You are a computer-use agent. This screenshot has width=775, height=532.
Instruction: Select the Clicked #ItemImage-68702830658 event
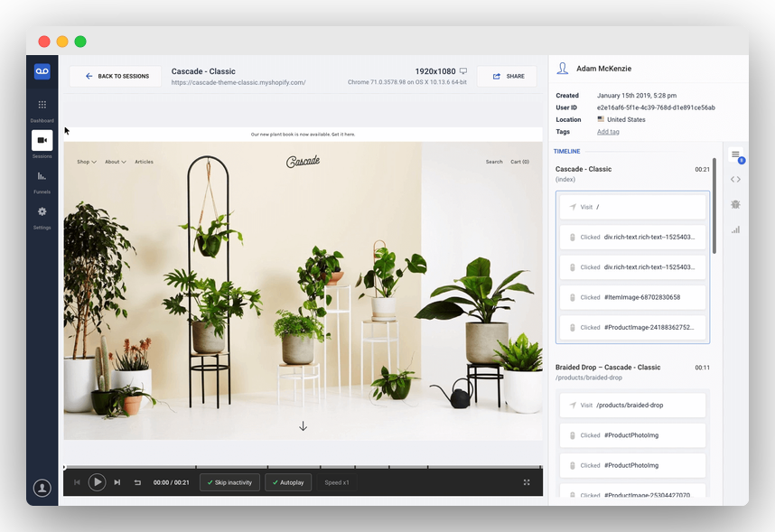point(632,298)
